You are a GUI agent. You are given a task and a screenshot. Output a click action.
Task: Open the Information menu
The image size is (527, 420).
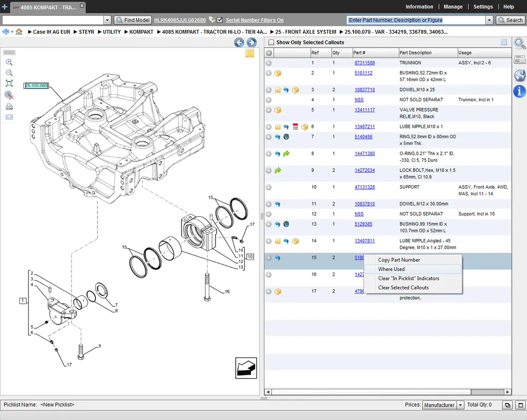coord(419,7)
